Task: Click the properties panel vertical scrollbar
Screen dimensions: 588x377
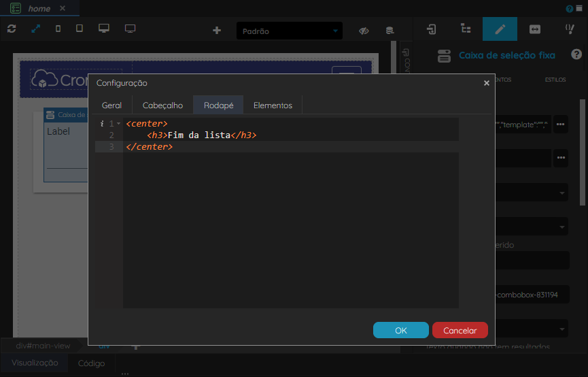Action: pyautogui.click(x=583, y=152)
